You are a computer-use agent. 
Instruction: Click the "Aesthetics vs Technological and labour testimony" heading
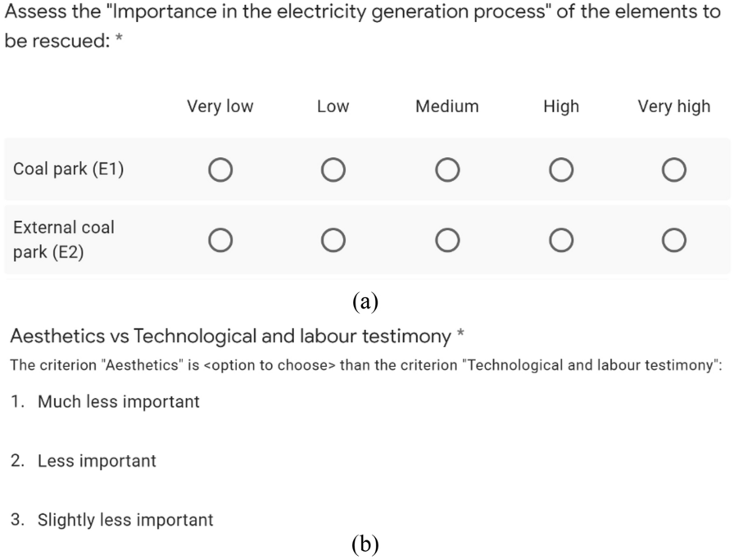coord(230,336)
